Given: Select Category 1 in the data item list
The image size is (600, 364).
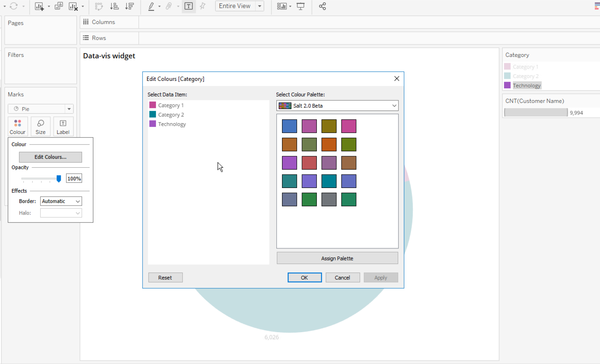Looking at the screenshot, I should coord(171,105).
